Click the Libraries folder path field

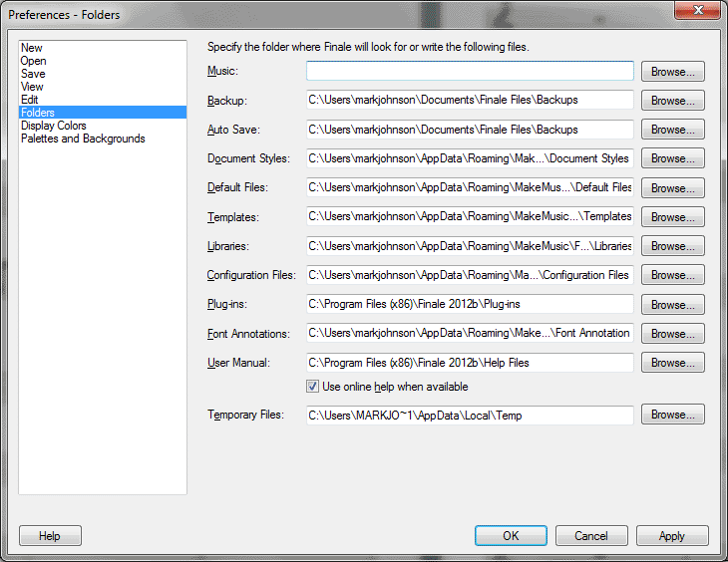click(470, 246)
